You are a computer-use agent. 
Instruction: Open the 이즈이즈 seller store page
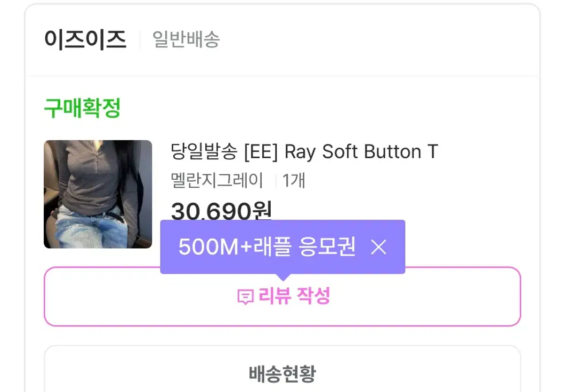(x=86, y=40)
